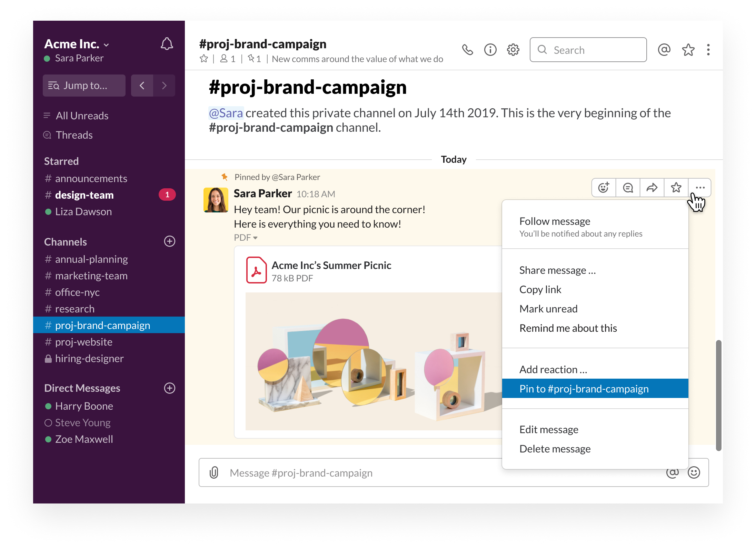Screen dimensions: 756x549
Task: Open channel details info icon
Action: click(490, 50)
